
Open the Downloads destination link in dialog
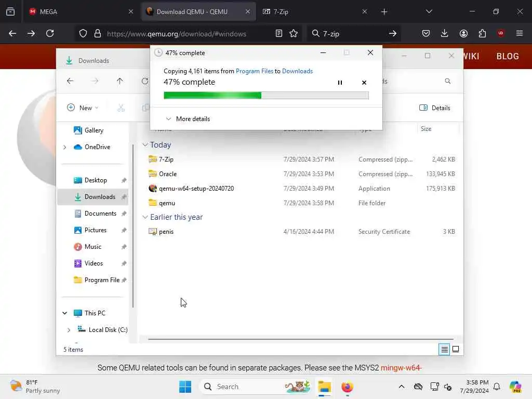click(297, 71)
